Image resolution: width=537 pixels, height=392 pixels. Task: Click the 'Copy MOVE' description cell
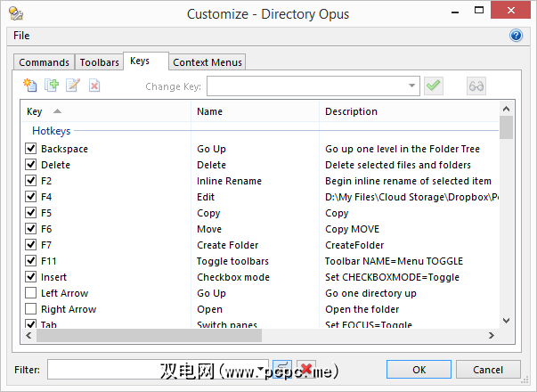(x=352, y=229)
